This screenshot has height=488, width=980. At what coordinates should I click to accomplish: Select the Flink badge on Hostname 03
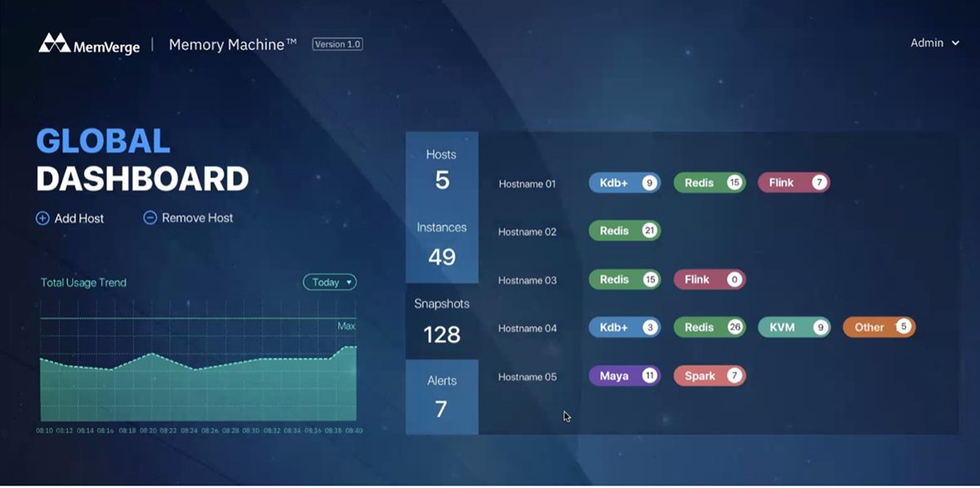tap(709, 280)
